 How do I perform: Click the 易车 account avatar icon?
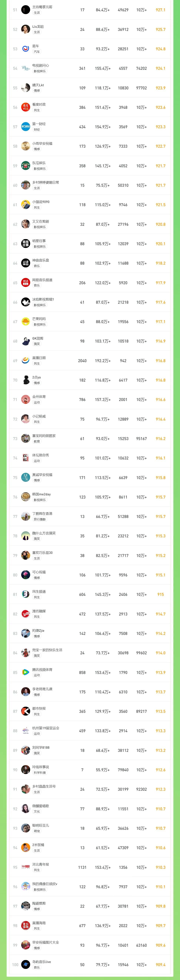click(26, 49)
